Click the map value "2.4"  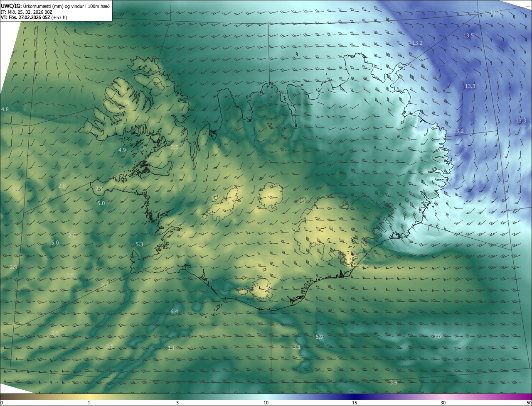click(99, 188)
